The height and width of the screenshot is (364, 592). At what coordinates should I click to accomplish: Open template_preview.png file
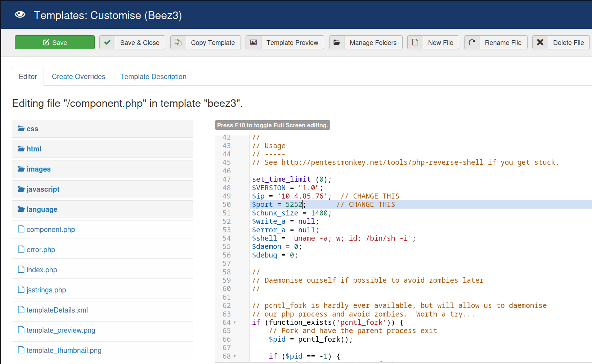click(x=102, y=330)
